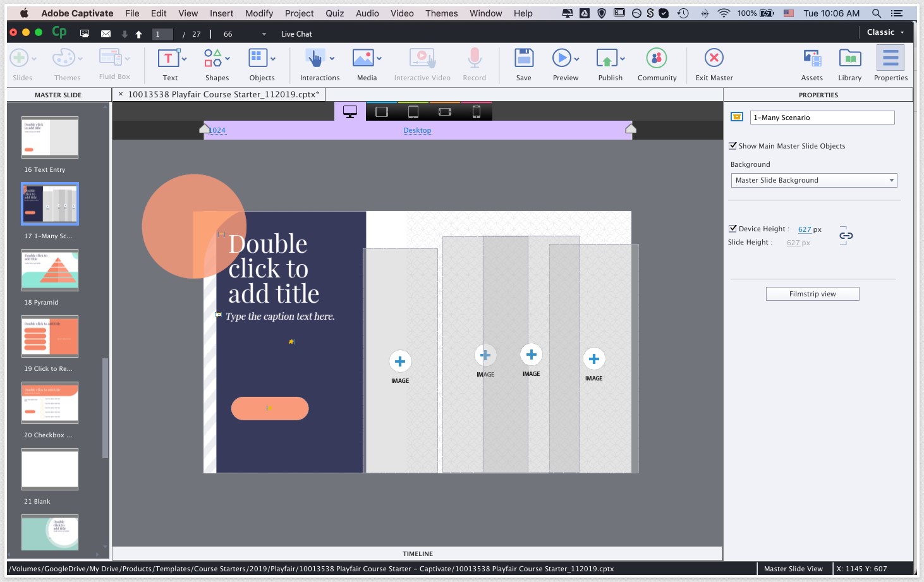The height and width of the screenshot is (582, 924).
Task: Switch to mobile phone device preview
Action: click(x=477, y=112)
